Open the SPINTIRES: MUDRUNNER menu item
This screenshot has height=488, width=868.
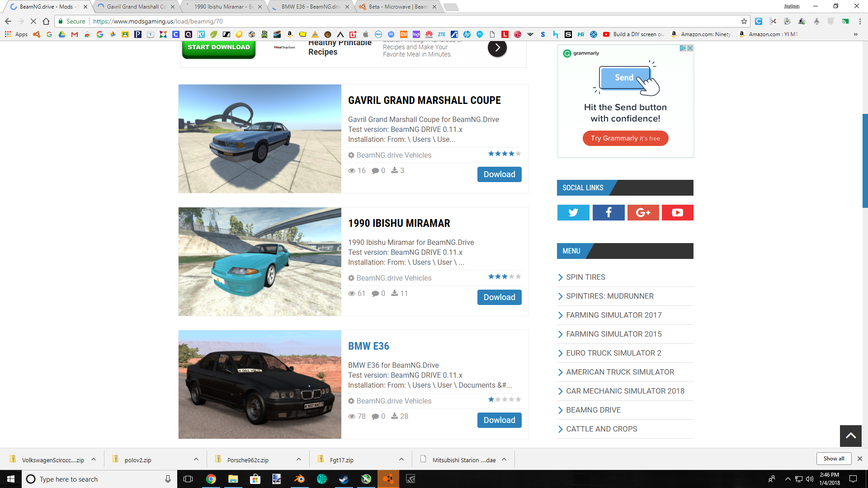[x=609, y=296]
